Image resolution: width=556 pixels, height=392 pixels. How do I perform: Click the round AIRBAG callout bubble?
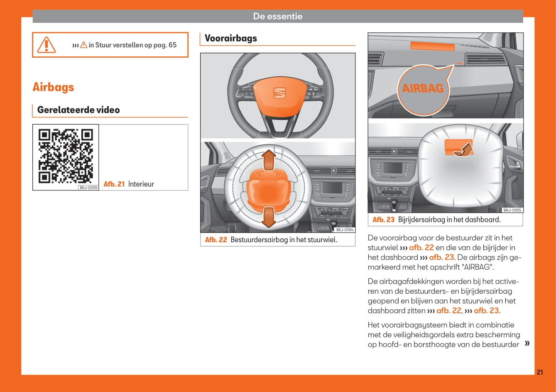pyautogui.click(x=423, y=88)
